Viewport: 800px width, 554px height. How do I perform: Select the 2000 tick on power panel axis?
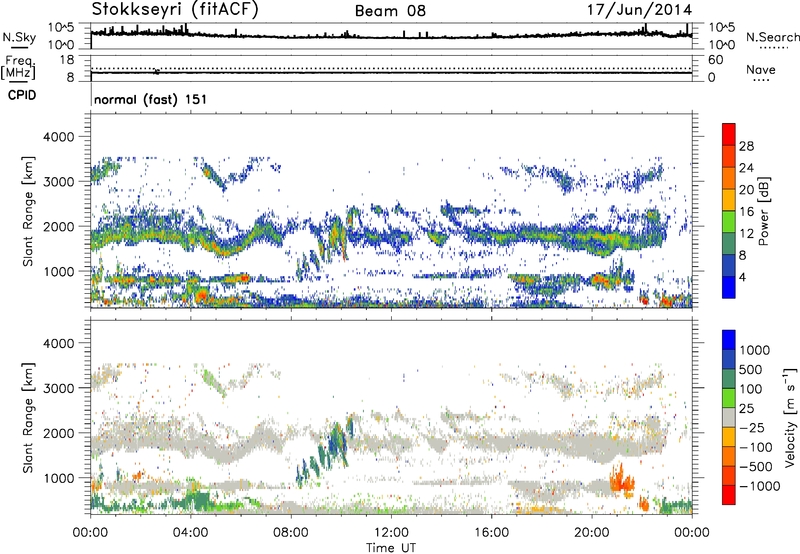coord(60,226)
